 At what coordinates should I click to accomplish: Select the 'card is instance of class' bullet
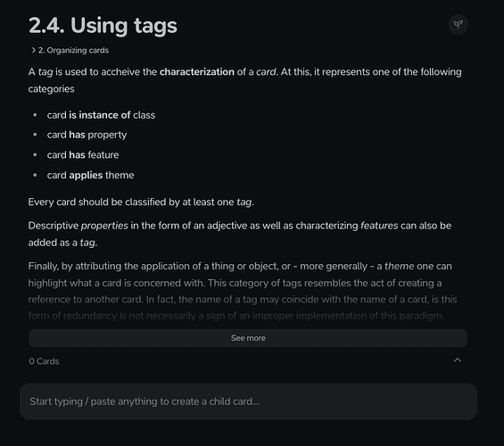click(101, 115)
